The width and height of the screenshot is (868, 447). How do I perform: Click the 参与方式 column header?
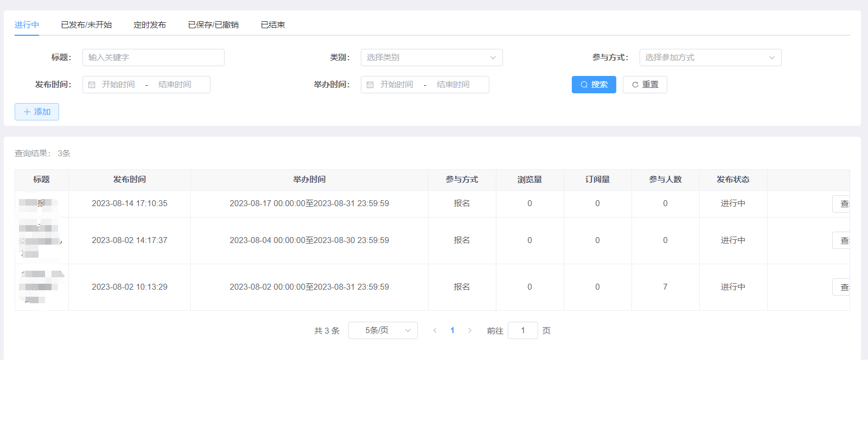(x=462, y=180)
